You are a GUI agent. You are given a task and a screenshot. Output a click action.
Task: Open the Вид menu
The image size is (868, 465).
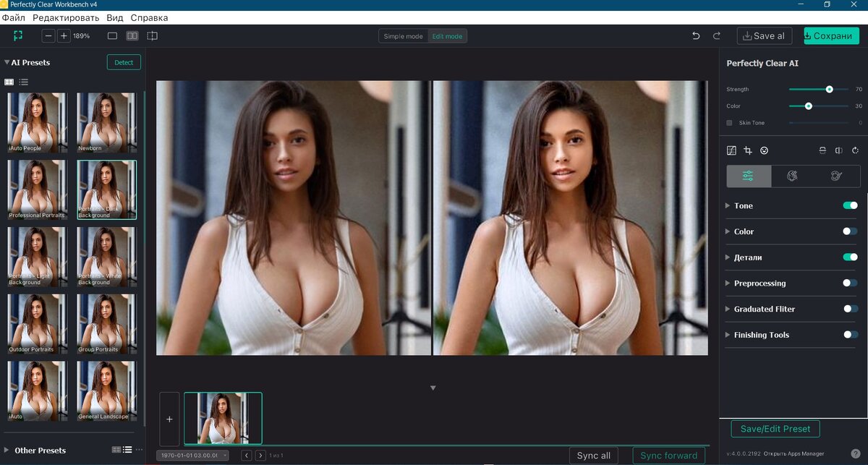click(x=114, y=17)
